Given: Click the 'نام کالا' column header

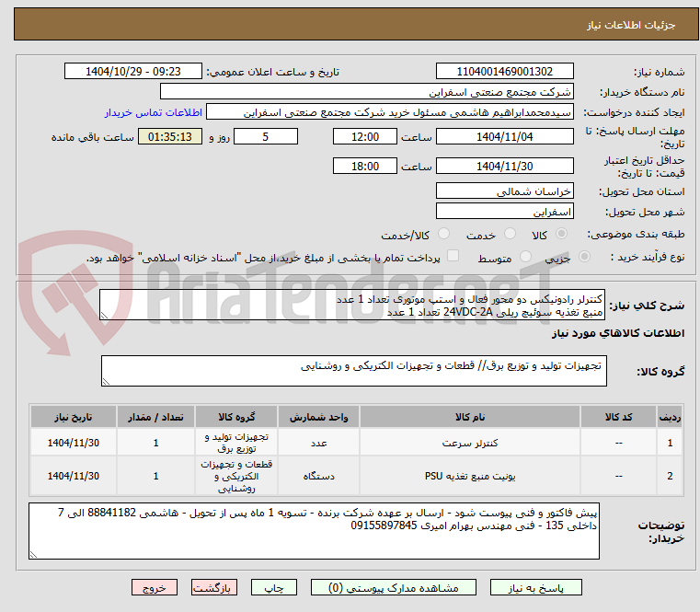Looking at the screenshot, I should 470,417.
